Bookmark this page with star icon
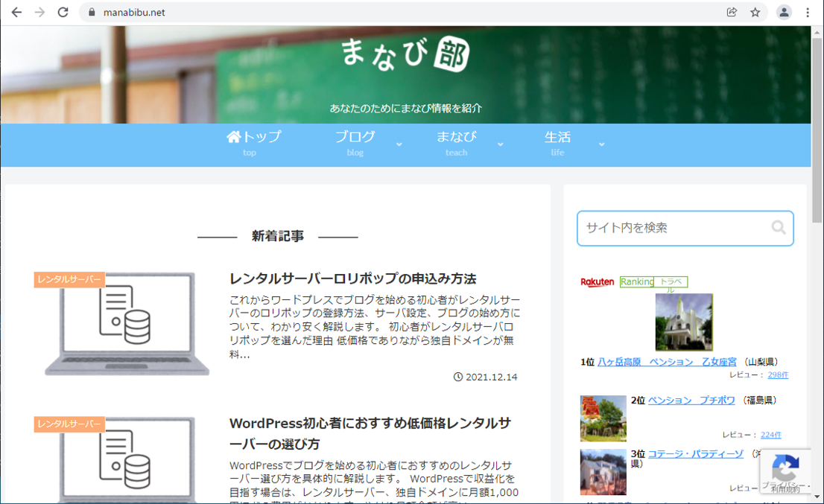Screen dimensions: 824x504 [x=755, y=13]
